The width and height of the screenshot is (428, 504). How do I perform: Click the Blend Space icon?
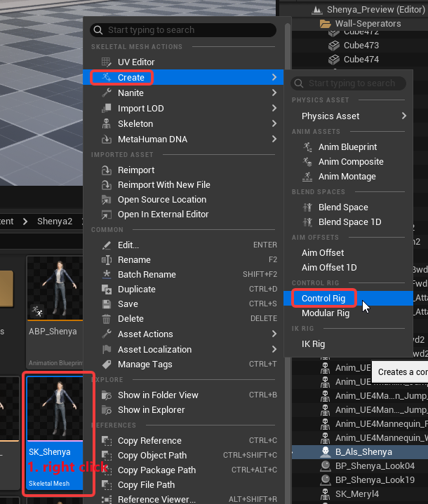(307, 207)
